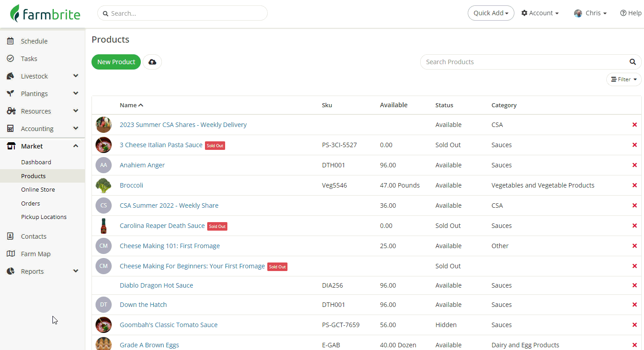Delete Broccoli using its red X
The width and height of the screenshot is (644, 350).
(635, 185)
